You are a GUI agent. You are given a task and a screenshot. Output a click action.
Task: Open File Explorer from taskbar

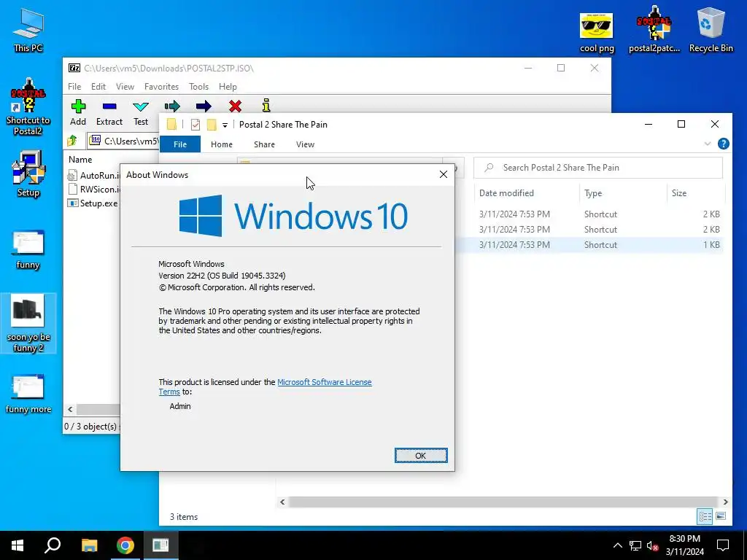tap(89, 545)
